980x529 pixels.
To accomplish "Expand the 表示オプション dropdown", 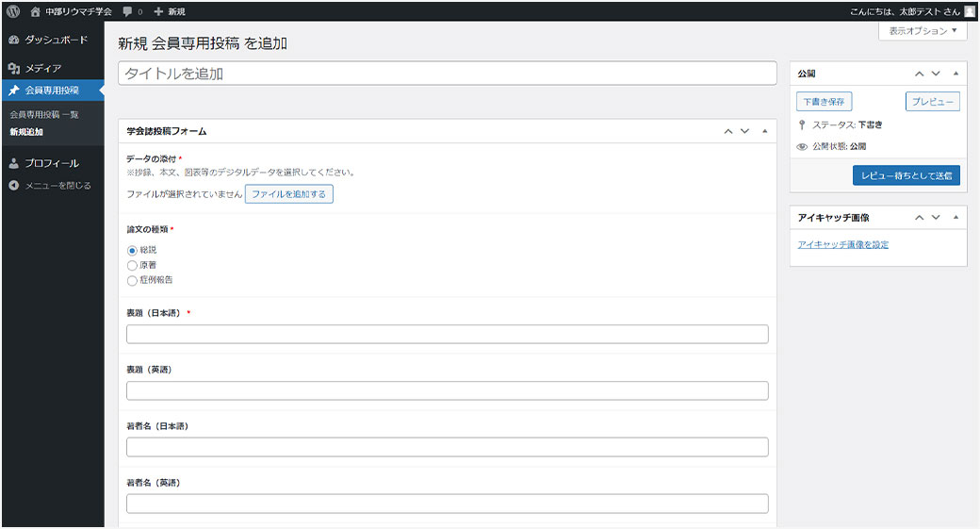I will (x=923, y=31).
